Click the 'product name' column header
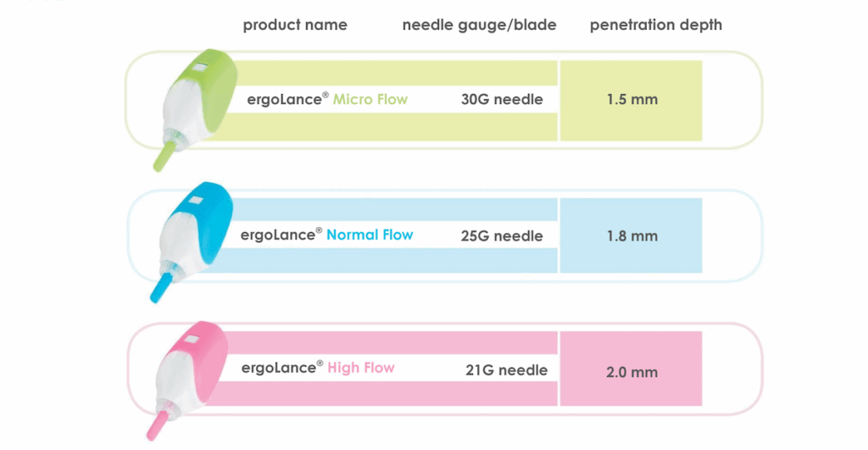Screen dimensions: 868x450 (295, 25)
